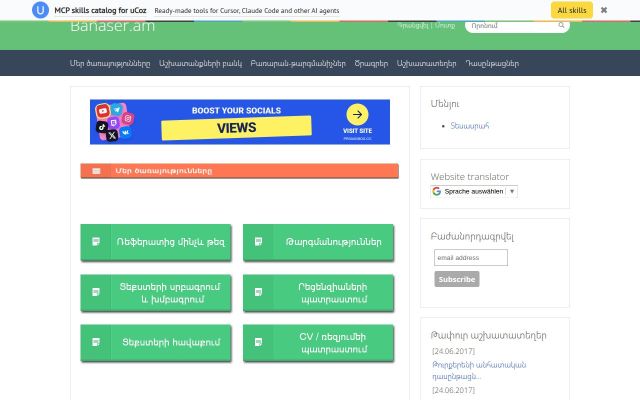Click icon on Տեքստերի սրբագրում և խմբագրում button
640x400 pixels.
pos(96,292)
